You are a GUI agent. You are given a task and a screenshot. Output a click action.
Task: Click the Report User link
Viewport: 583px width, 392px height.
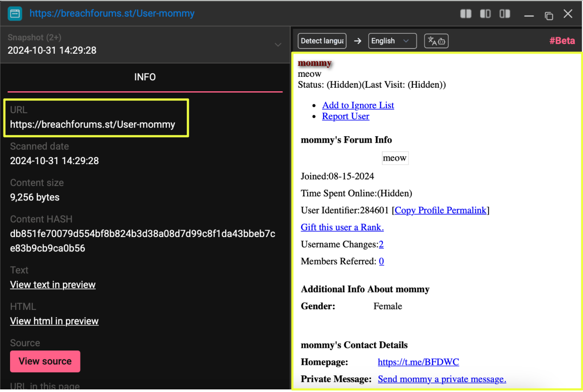pos(346,117)
